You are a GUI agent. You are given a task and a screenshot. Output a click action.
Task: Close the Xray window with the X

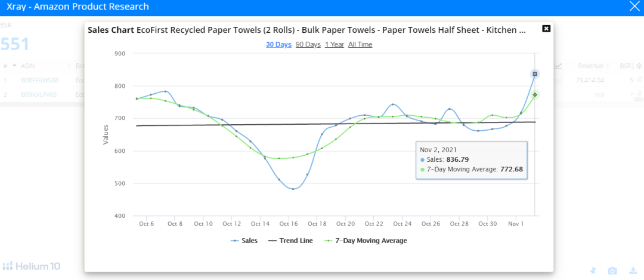pyautogui.click(x=634, y=7)
